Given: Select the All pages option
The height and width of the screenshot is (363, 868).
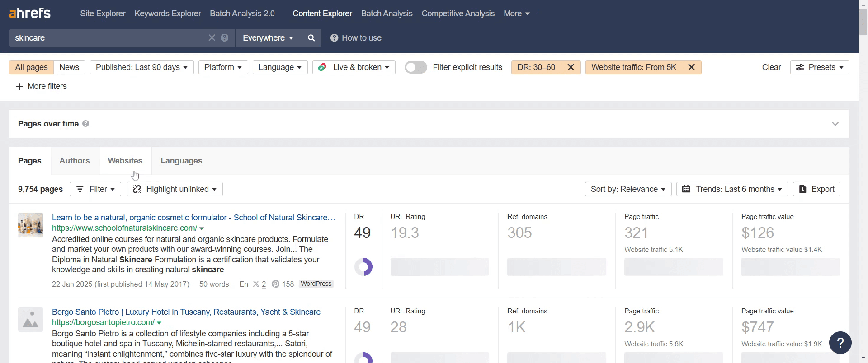Looking at the screenshot, I should (x=31, y=67).
